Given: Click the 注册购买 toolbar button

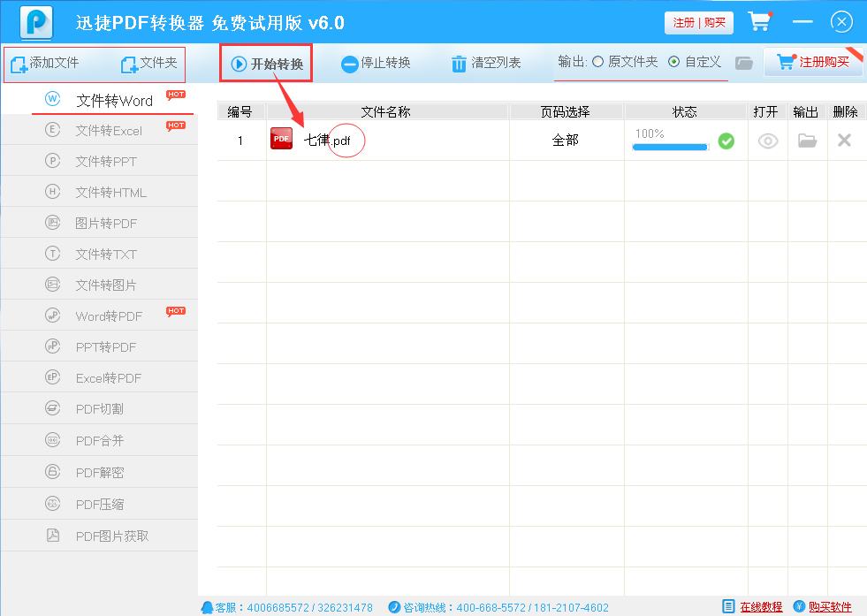Looking at the screenshot, I should (x=813, y=62).
